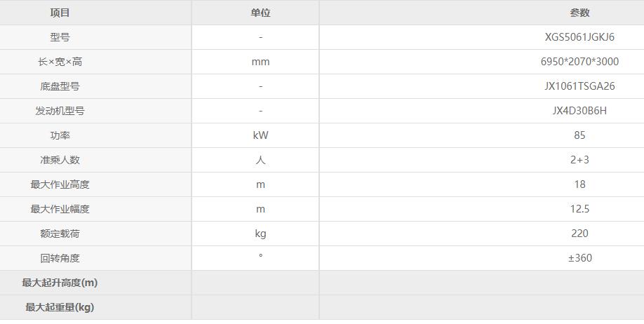This screenshot has width=644, height=324.
Task: Click the mm unit cell
Action: 260,62
